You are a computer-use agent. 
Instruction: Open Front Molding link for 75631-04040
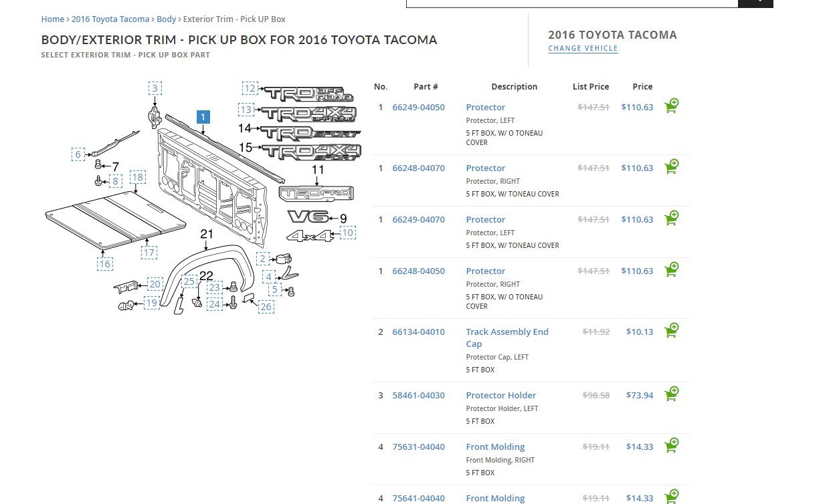[496, 447]
